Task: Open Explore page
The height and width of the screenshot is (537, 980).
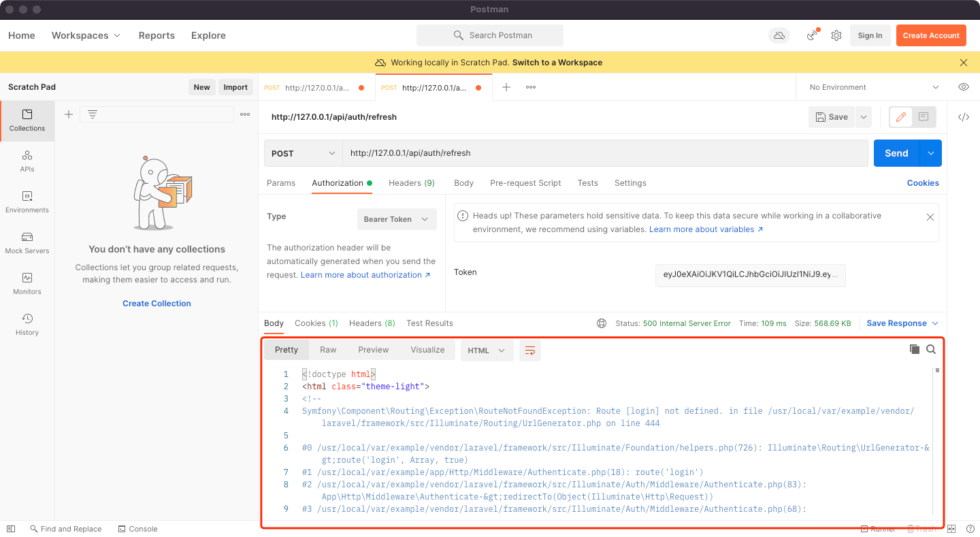Action: click(x=208, y=35)
